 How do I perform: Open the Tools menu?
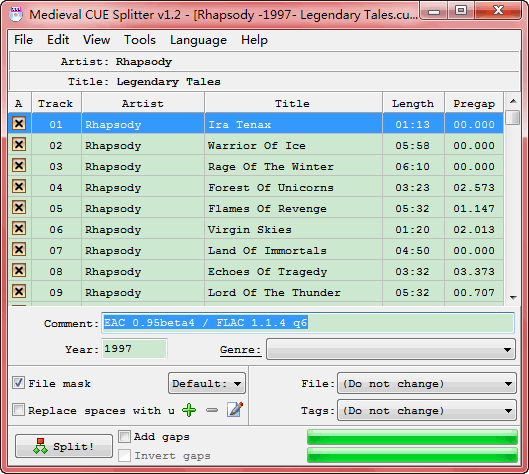(140, 40)
